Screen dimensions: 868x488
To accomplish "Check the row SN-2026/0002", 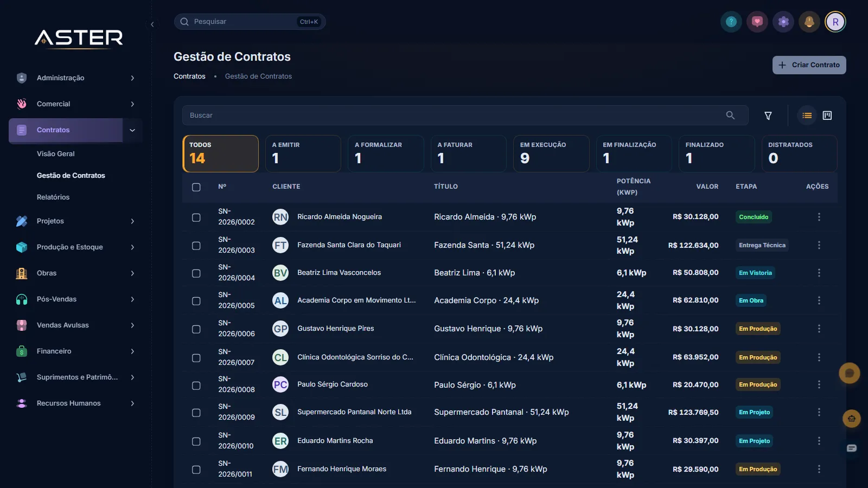I will tap(196, 217).
